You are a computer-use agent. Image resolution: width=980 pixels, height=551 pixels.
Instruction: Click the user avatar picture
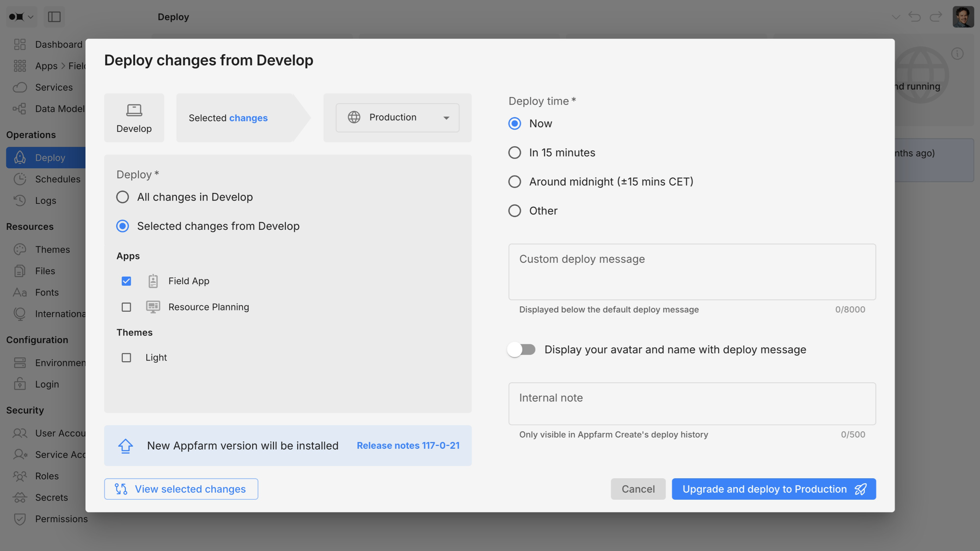click(x=963, y=17)
